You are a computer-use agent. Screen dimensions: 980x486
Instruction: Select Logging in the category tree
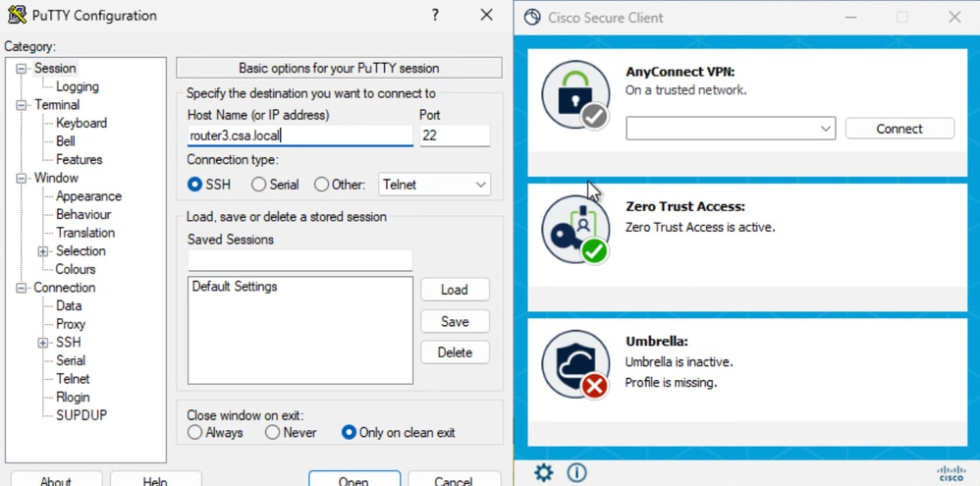[x=78, y=86]
